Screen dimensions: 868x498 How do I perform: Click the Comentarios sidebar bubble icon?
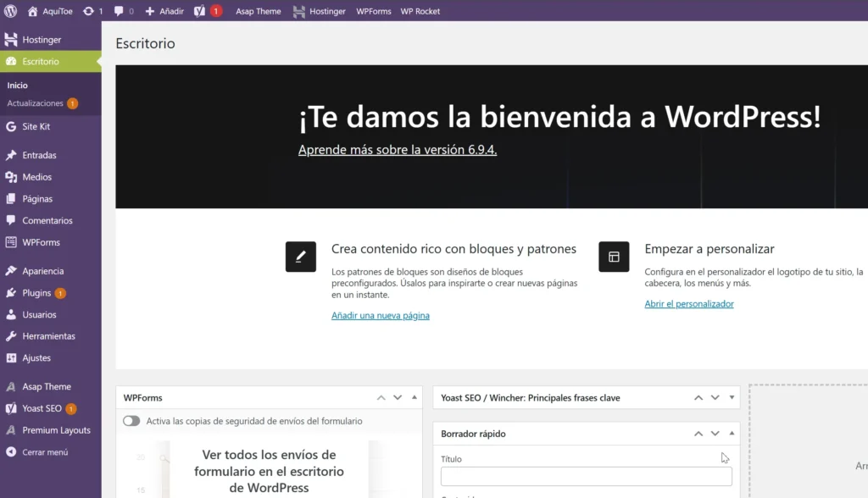point(11,220)
